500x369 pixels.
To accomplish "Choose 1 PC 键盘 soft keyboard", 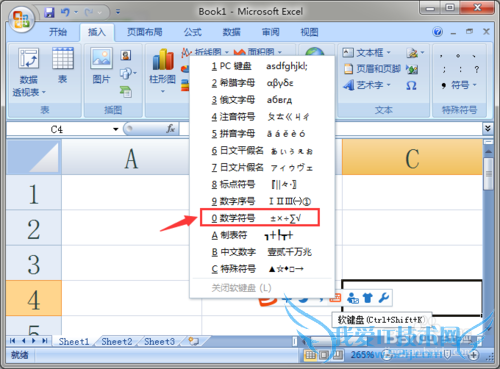I will pyautogui.click(x=262, y=66).
